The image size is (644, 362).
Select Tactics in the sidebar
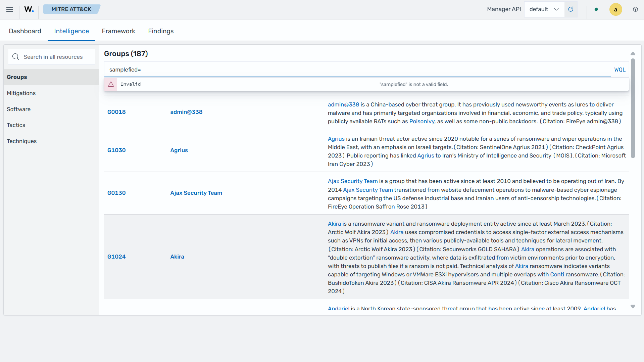(51, 125)
